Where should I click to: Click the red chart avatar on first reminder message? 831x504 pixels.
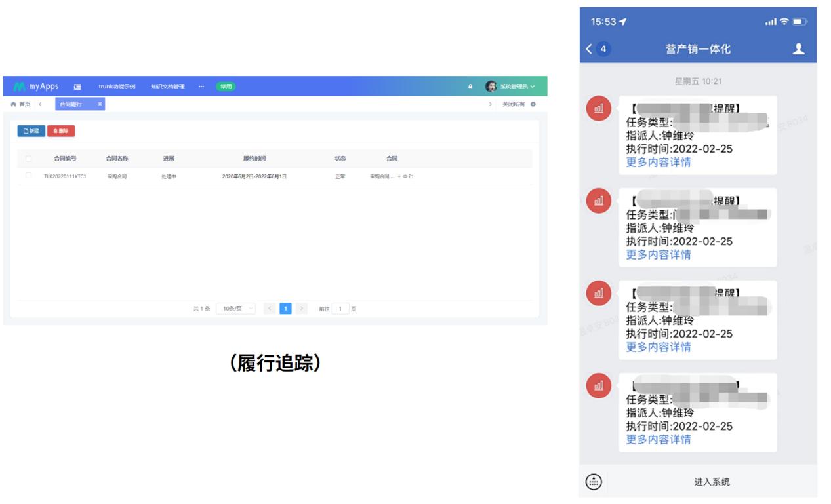point(598,108)
